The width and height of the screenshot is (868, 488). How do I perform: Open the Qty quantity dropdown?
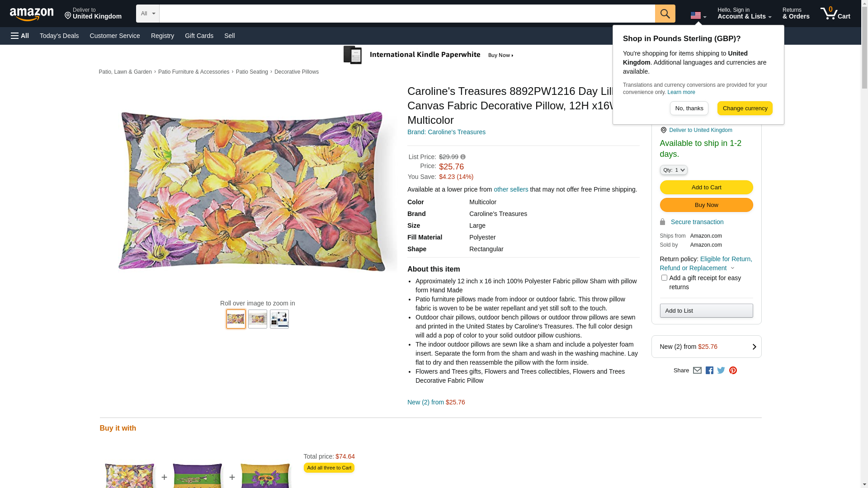[674, 170]
